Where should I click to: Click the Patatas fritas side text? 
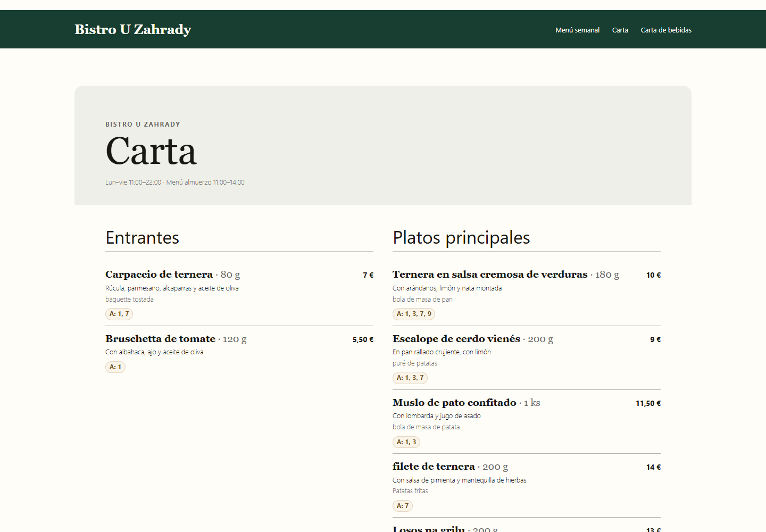(x=410, y=491)
